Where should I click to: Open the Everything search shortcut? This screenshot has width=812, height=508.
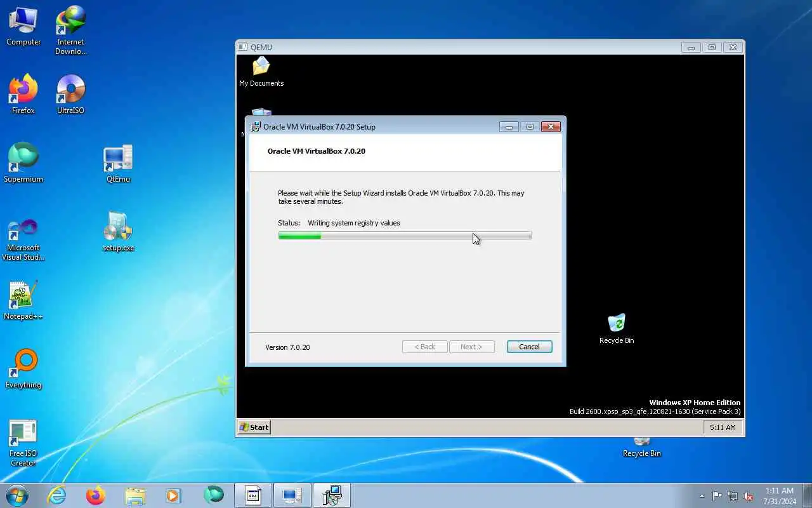23,369
